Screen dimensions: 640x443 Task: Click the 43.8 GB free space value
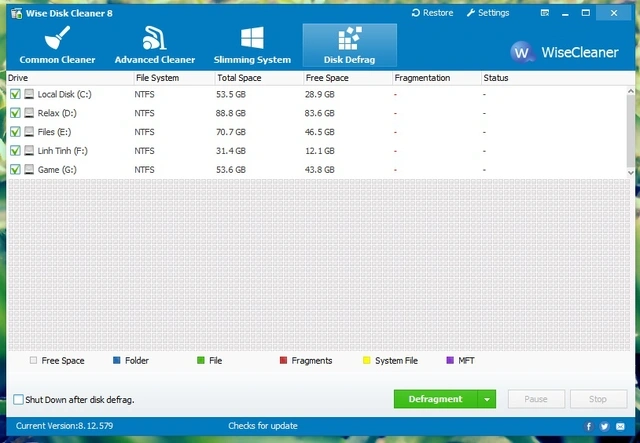coord(320,169)
